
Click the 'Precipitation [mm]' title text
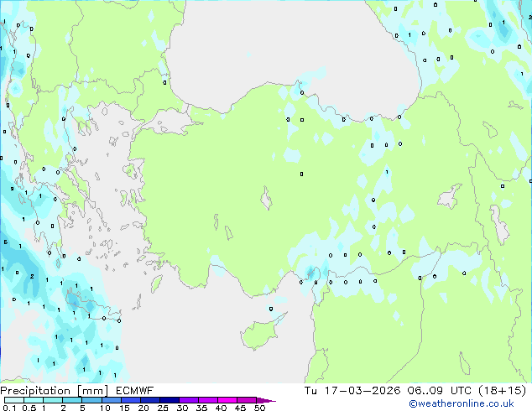click(54, 391)
